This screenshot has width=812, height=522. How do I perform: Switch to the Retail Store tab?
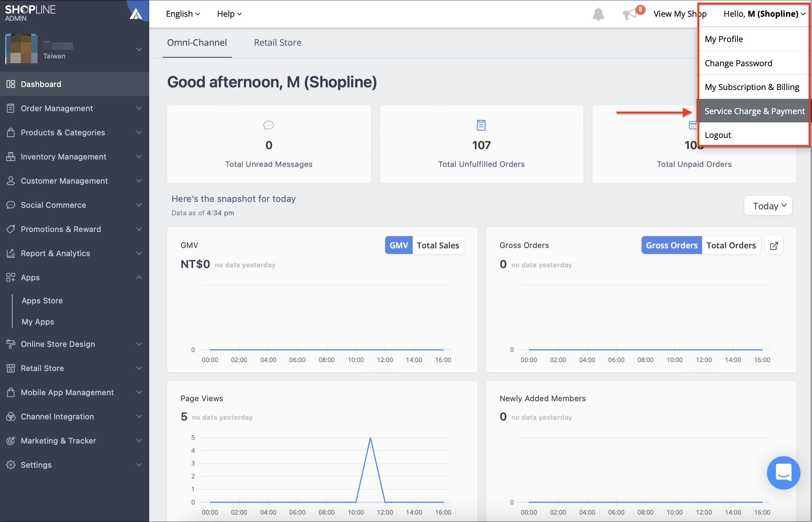click(278, 43)
